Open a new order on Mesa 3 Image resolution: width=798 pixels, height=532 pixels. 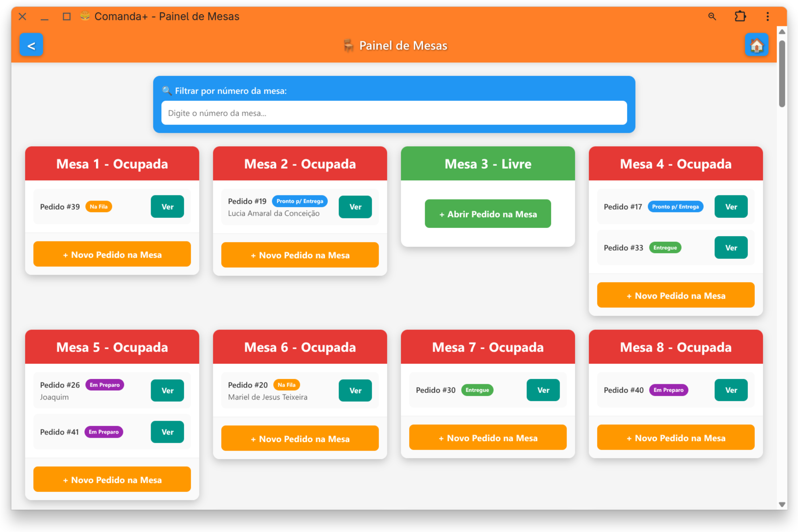point(488,214)
